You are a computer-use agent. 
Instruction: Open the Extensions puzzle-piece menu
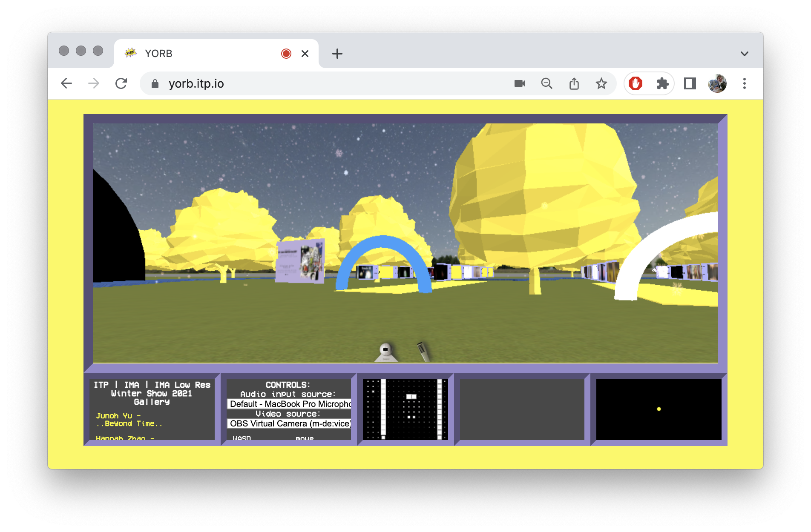tap(662, 83)
